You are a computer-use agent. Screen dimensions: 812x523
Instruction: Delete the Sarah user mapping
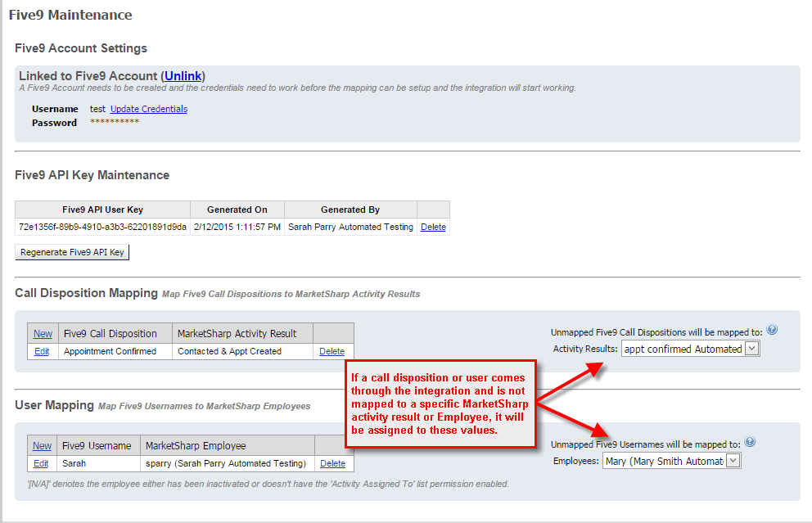pyautogui.click(x=332, y=463)
